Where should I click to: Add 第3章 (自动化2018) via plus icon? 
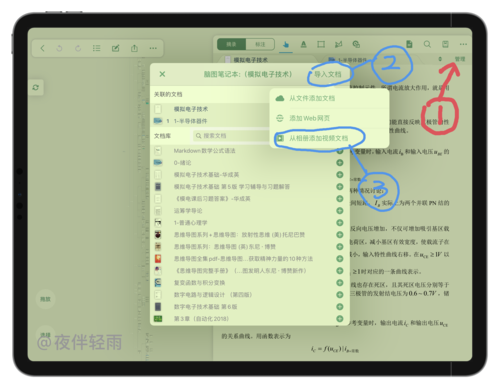[x=340, y=319]
